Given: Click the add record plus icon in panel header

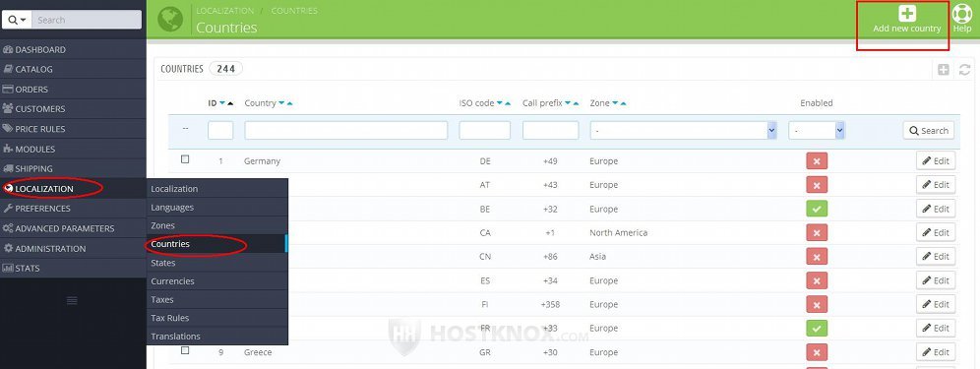Looking at the screenshot, I should coord(944,70).
